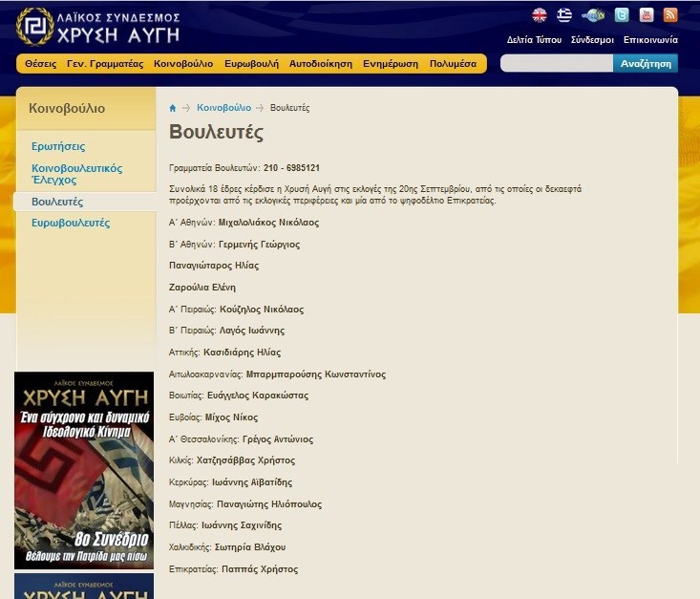Viewport: 700px width, 599px height.
Task: Open Θέσεις menu item
Action: [x=41, y=64]
